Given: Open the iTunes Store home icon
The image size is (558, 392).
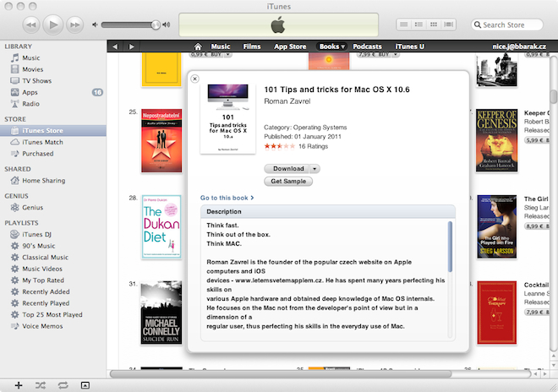Looking at the screenshot, I should coord(198,46).
